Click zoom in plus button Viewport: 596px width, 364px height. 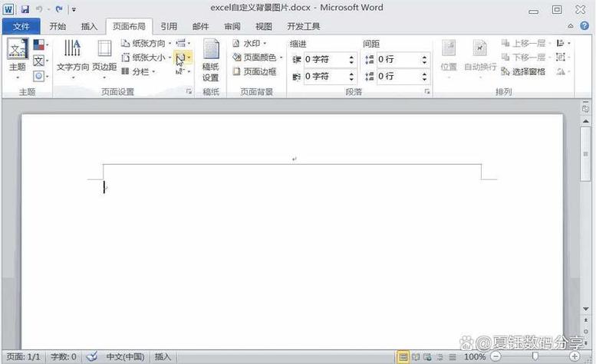575,356
